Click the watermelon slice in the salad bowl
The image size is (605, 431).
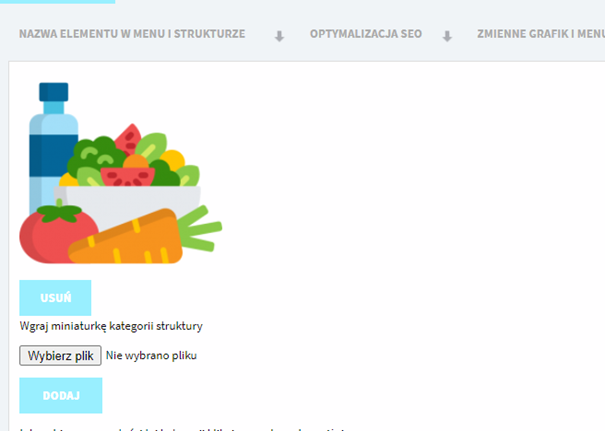point(128,177)
